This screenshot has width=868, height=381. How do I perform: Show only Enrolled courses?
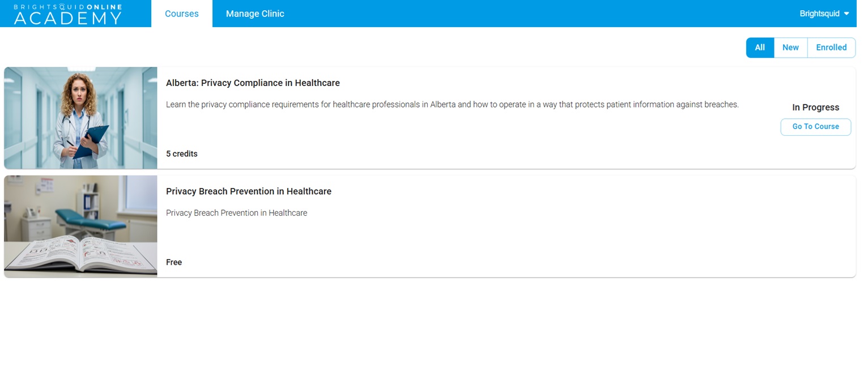(831, 48)
